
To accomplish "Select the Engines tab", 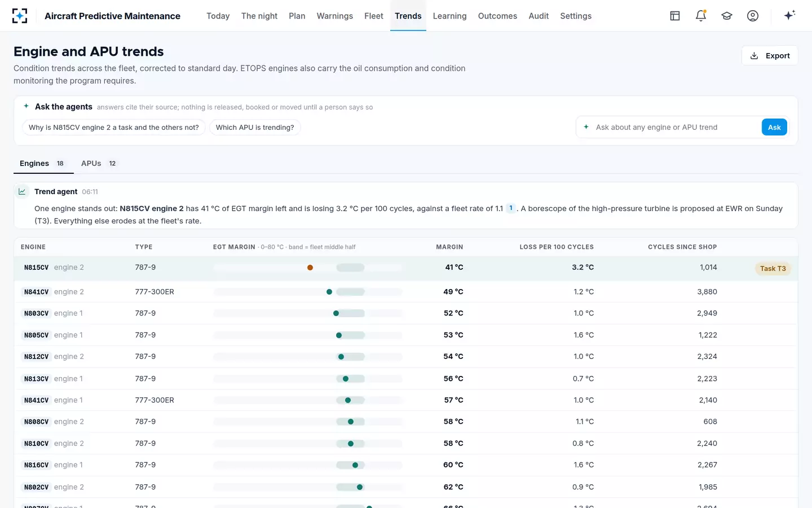I will pos(43,163).
